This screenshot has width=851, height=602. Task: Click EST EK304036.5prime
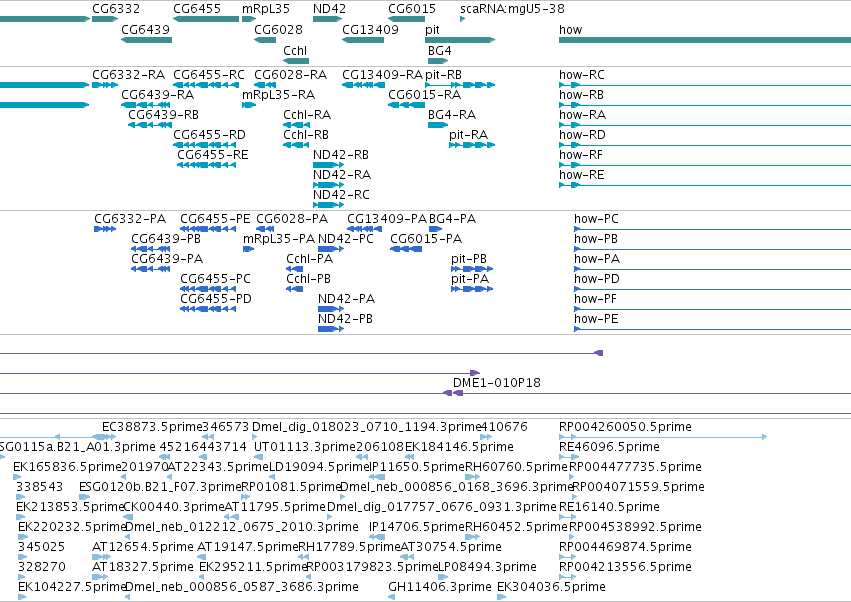coord(551,587)
